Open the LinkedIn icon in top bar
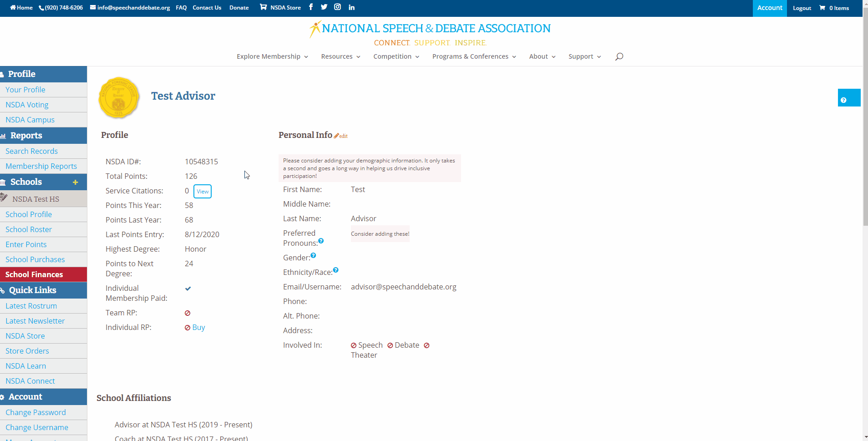The height and width of the screenshot is (441, 868). coord(351,7)
